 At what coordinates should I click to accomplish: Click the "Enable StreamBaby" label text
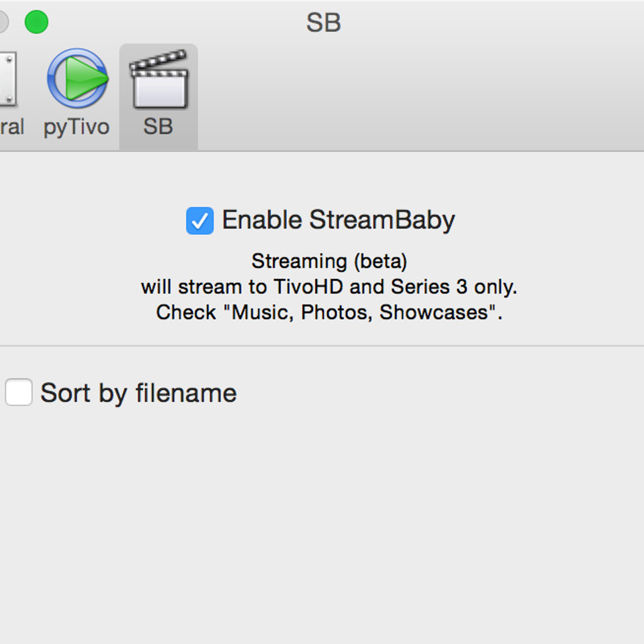339,220
